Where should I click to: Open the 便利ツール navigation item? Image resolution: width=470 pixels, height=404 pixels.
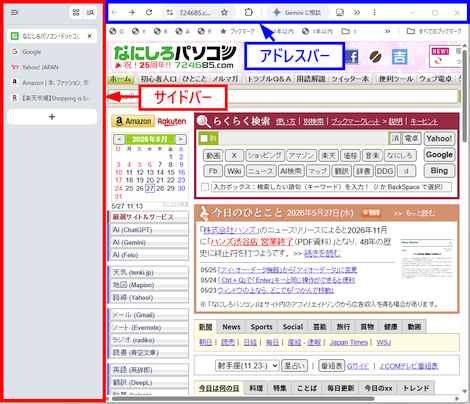tap(396, 79)
